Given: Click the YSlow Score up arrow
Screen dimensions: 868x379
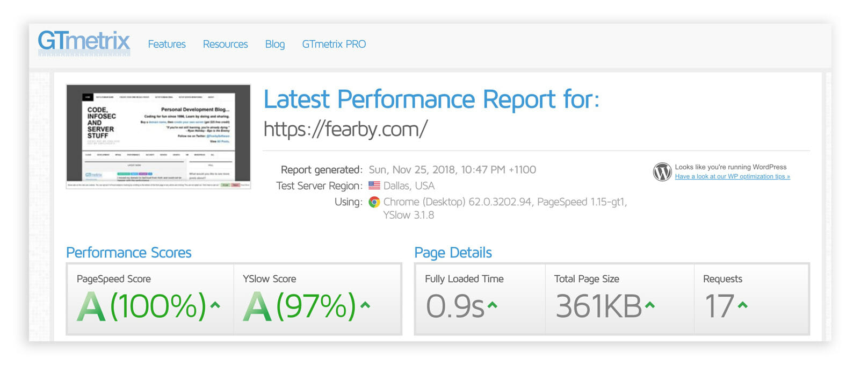Looking at the screenshot, I should (x=365, y=305).
